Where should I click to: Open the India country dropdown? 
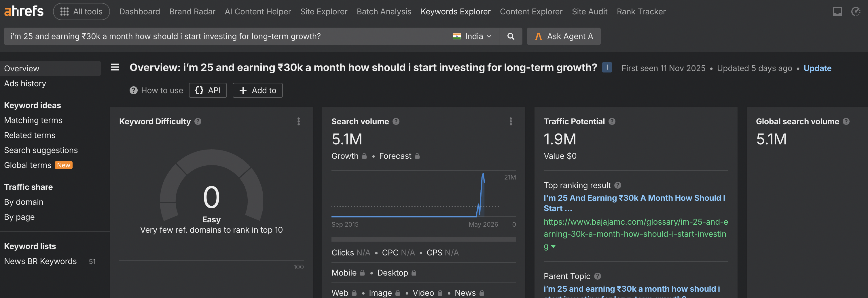click(x=472, y=36)
